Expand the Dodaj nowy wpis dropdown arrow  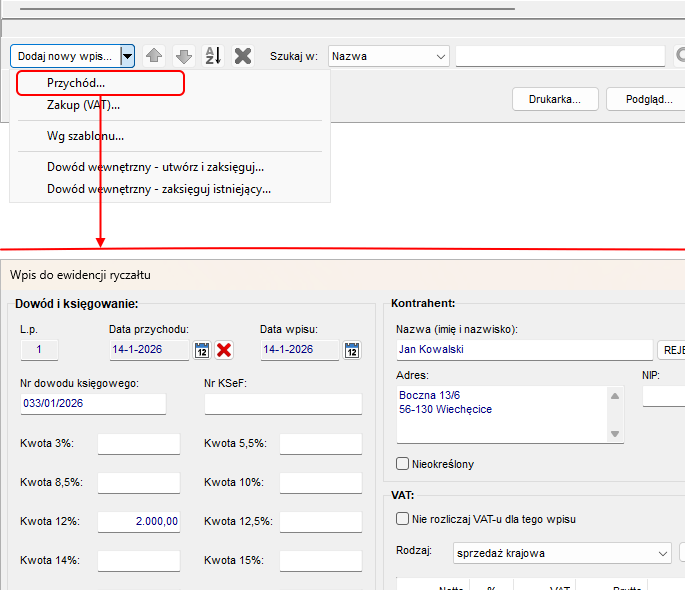pos(127,56)
